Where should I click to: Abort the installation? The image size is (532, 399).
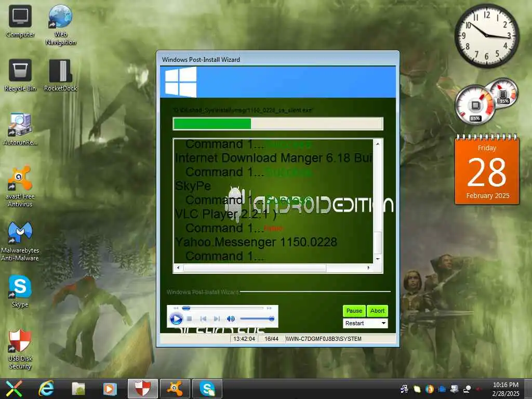pyautogui.click(x=377, y=311)
